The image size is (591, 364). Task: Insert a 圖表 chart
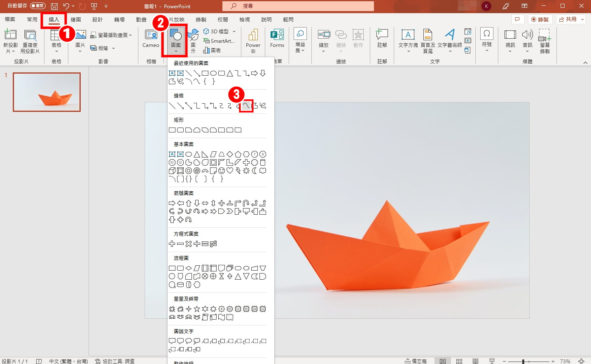212,50
